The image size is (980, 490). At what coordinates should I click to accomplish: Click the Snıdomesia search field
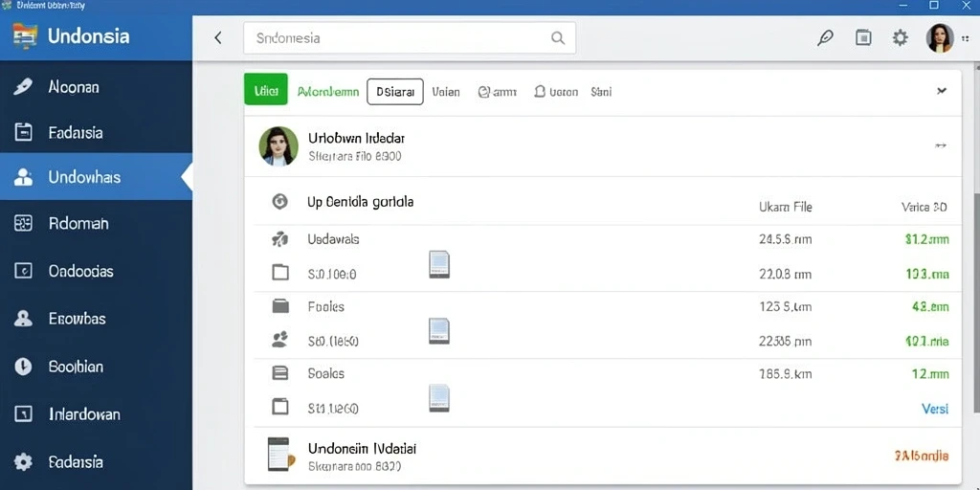(410, 38)
